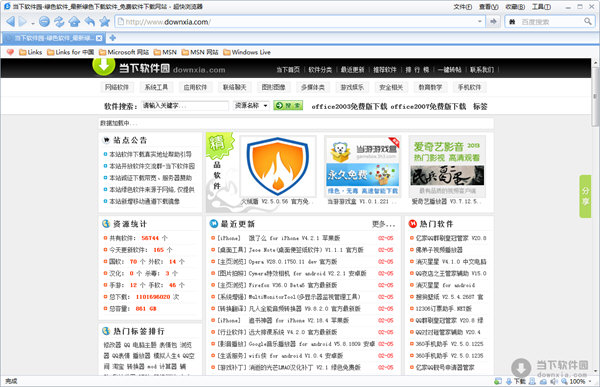This screenshot has height=387, width=600.
Task: Click the green 搜索 search button
Action: click(288, 106)
